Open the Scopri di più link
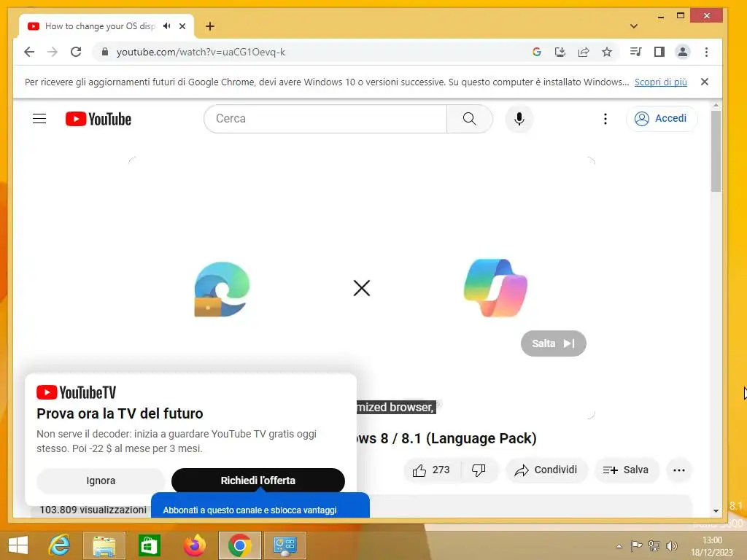 click(x=661, y=82)
